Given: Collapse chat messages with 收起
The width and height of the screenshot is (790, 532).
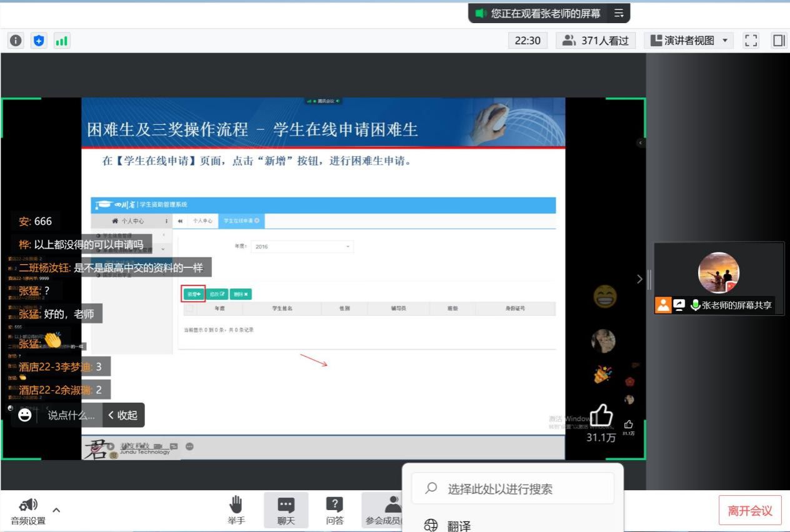Looking at the screenshot, I should tap(123, 415).
